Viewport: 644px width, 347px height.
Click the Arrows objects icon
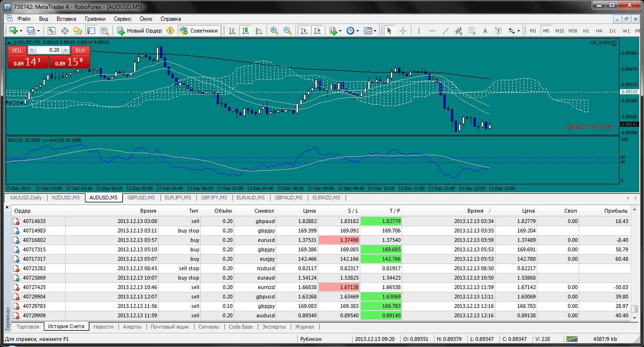tap(511, 31)
